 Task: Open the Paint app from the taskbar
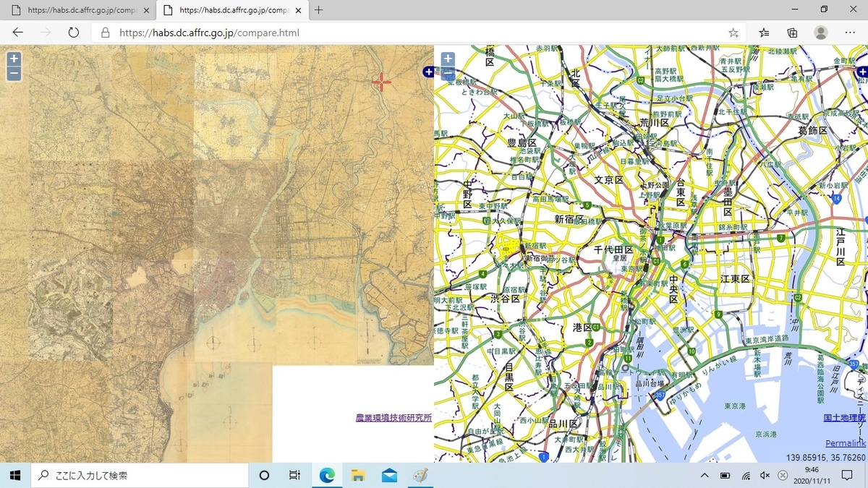[420, 475]
